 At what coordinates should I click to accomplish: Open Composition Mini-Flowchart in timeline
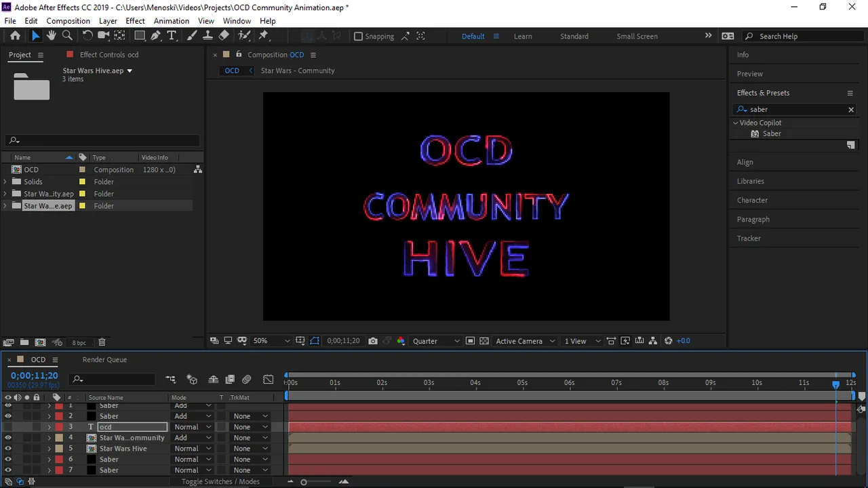pyautogui.click(x=170, y=380)
